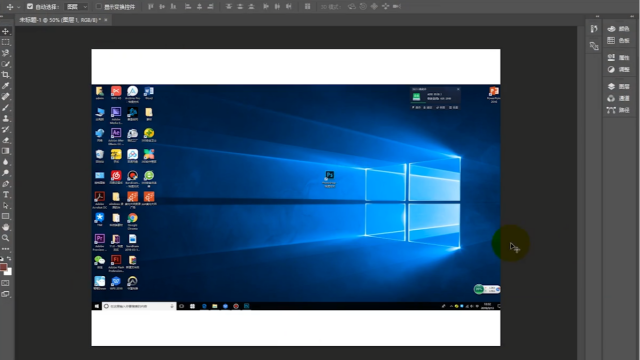Select the Zoom tool

click(x=6, y=238)
